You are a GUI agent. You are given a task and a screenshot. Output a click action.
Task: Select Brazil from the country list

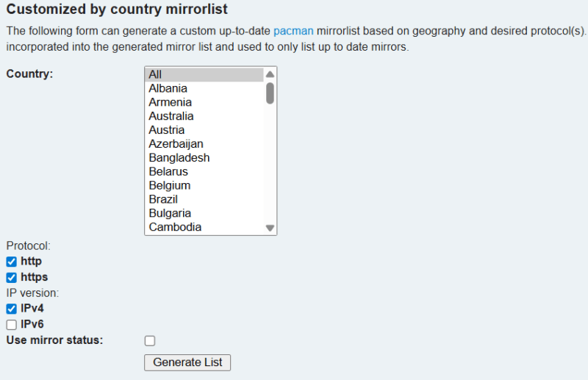(x=163, y=199)
